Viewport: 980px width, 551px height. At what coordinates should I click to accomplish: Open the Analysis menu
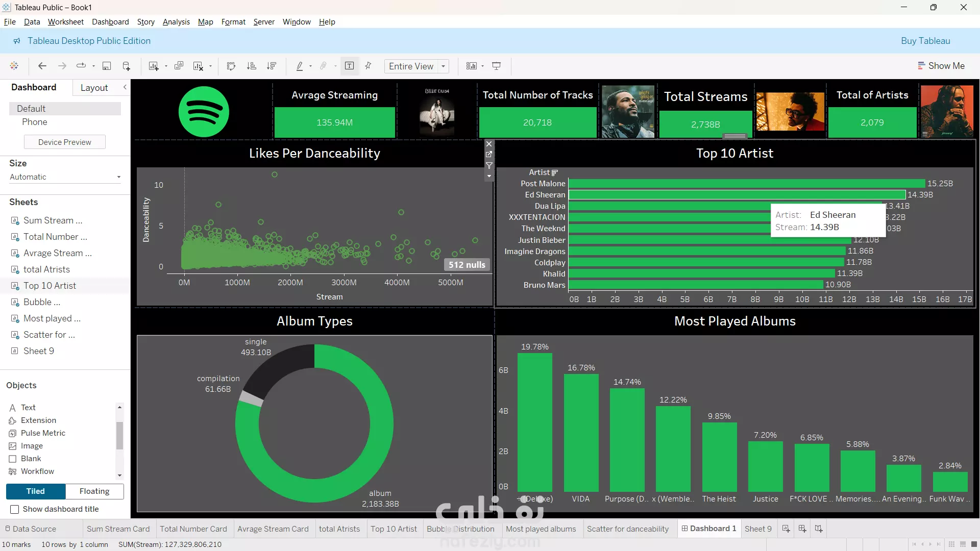click(176, 22)
